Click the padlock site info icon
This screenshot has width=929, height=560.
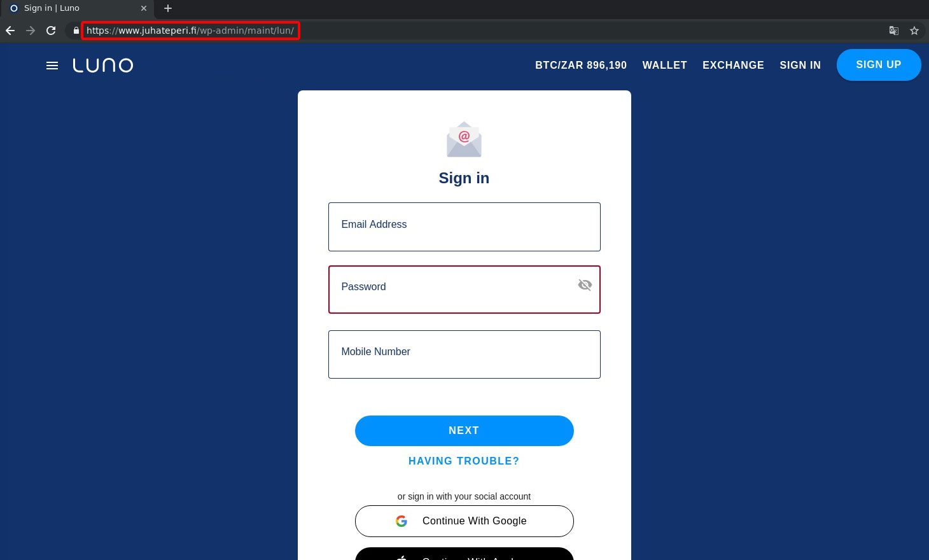coord(76,31)
